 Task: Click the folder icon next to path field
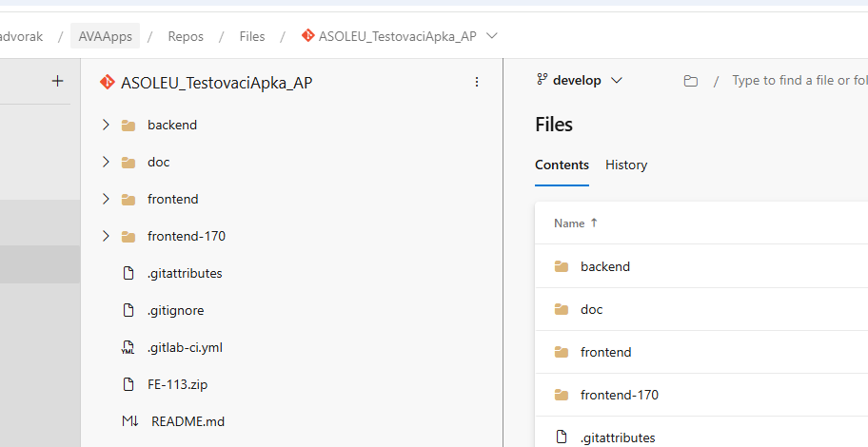690,81
